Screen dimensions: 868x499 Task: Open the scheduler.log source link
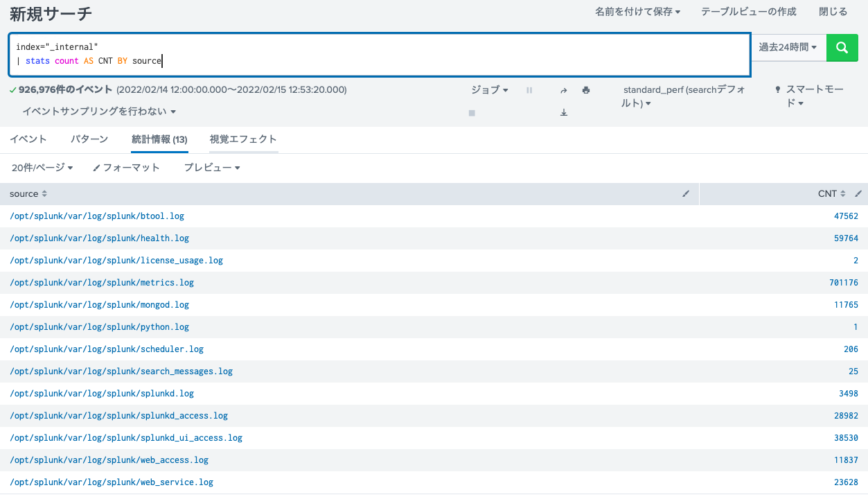click(107, 349)
